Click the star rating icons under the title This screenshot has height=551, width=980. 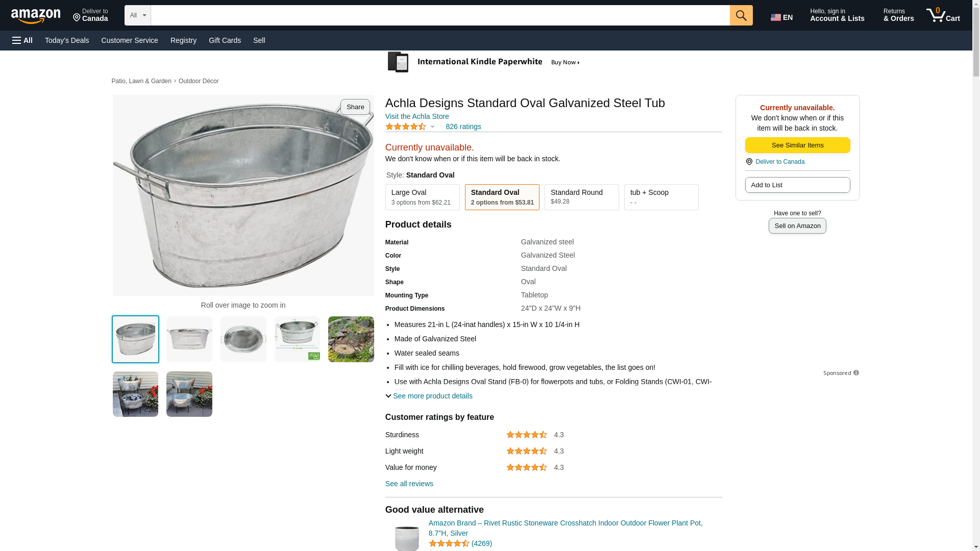(x=406, y=127)
